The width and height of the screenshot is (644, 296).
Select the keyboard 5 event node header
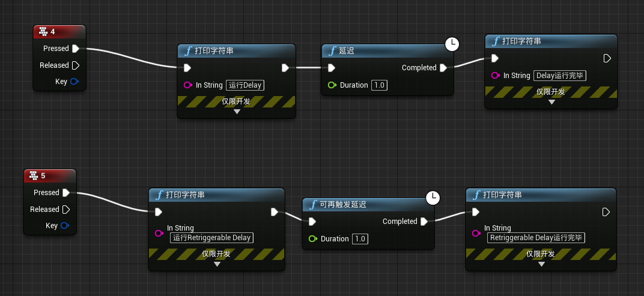pyautogui.click(x=50, y=176)
